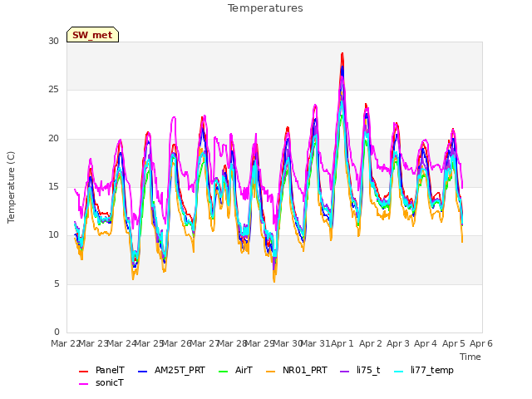The width and height of the screenshot is (532, 399).
Task: Click the Apr 1 PanelT peak near 29
Action: point(342,53)
